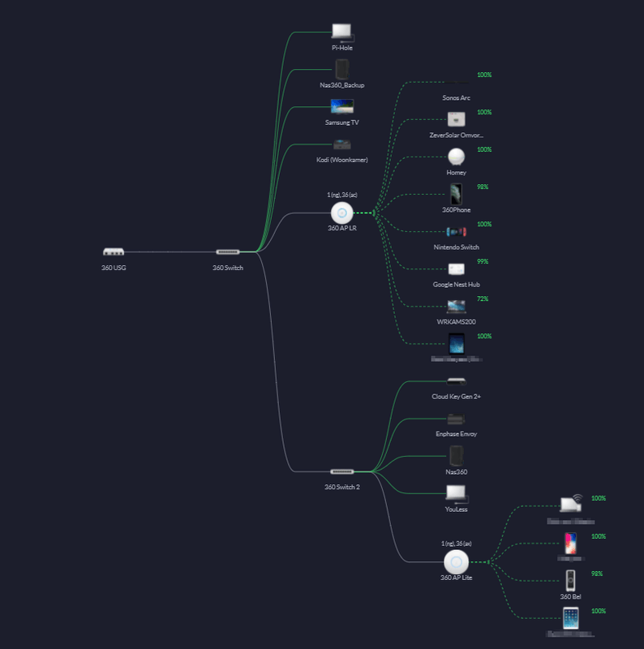Click the "360 Switch" label text

pos(228,268)
